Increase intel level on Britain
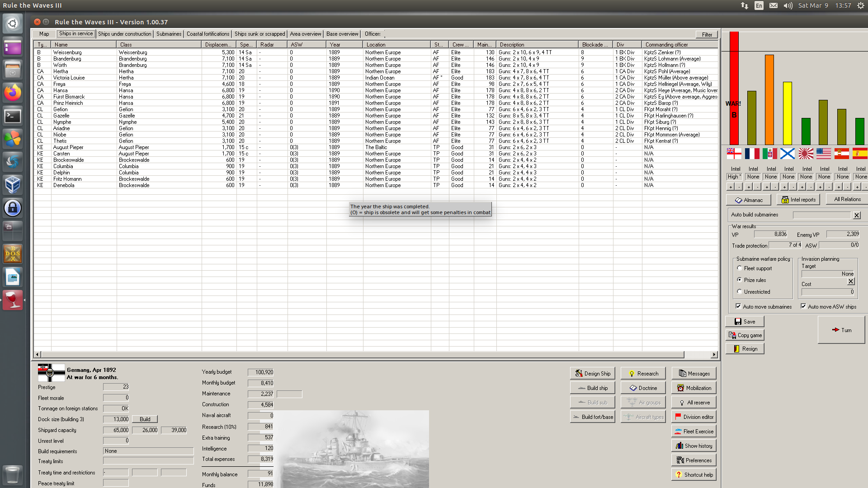Viewport: 868px width, 488px height. (731, 187)
